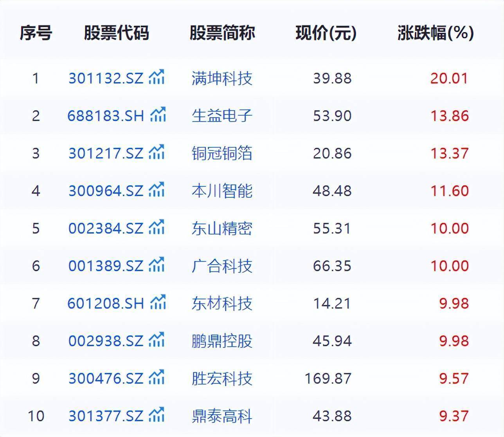Open stock code link 001389.SZ
The width and height of the screenshot is (504, 437).
pyautogui.click(x=106, y=266)
